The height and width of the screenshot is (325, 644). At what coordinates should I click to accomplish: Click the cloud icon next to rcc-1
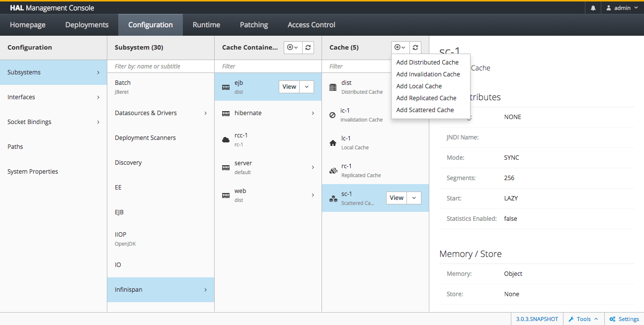pos(225,138)
